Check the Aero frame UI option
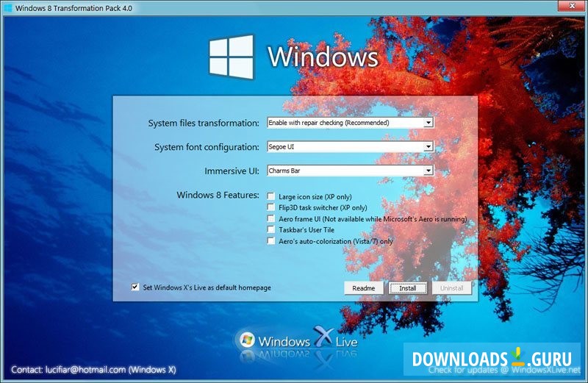The height and width of the screenshot is (383, 588). [x=270, y=218]
